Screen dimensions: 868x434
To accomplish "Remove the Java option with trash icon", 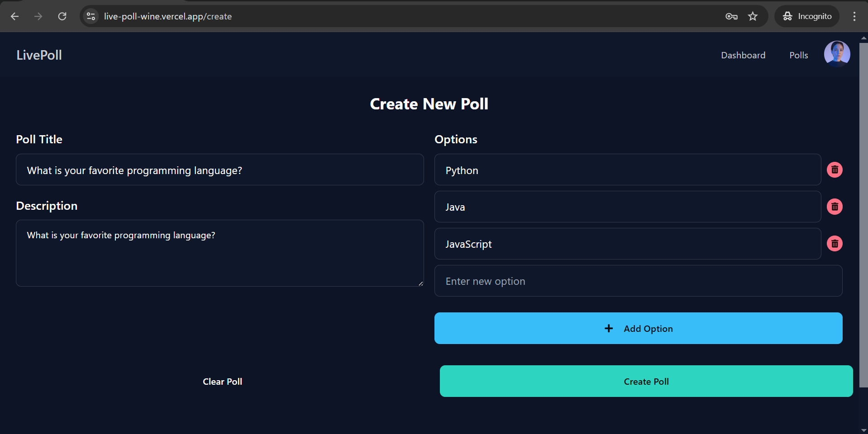I will click(x=835, y=207).
